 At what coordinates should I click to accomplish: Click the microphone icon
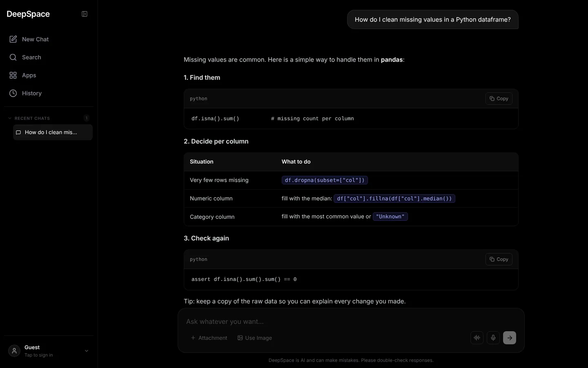click(493, 338)
